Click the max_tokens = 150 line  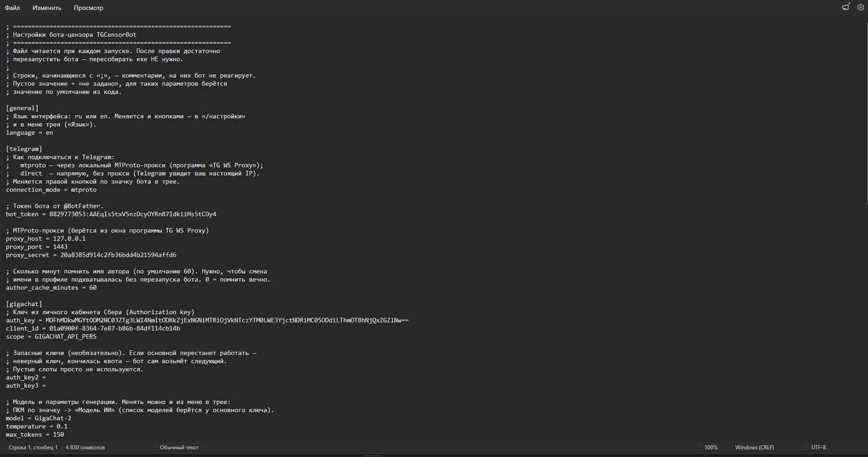coord(35,434)
